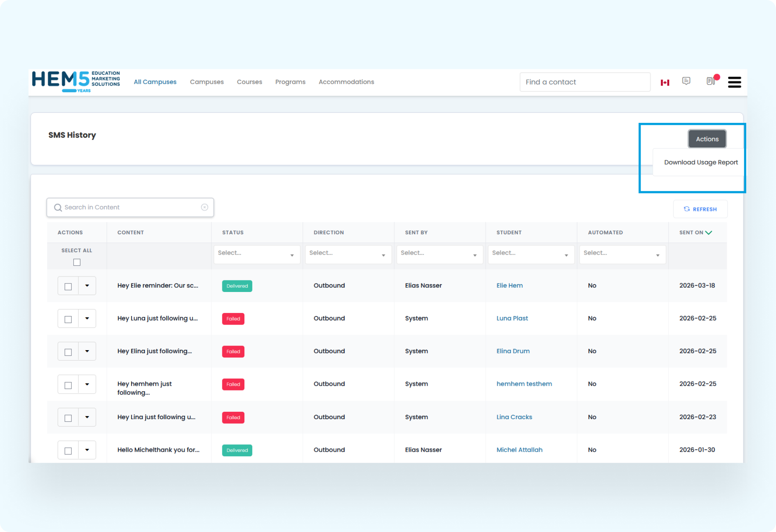Check the Elie reminder message row checkbox
The image size is (776, 532).
pos(68,287)
